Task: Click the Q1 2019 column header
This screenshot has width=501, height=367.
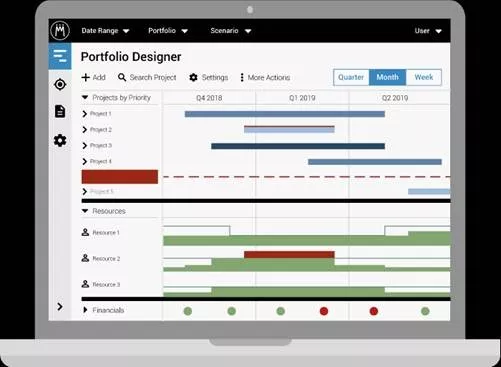Action: pos(302,98)
